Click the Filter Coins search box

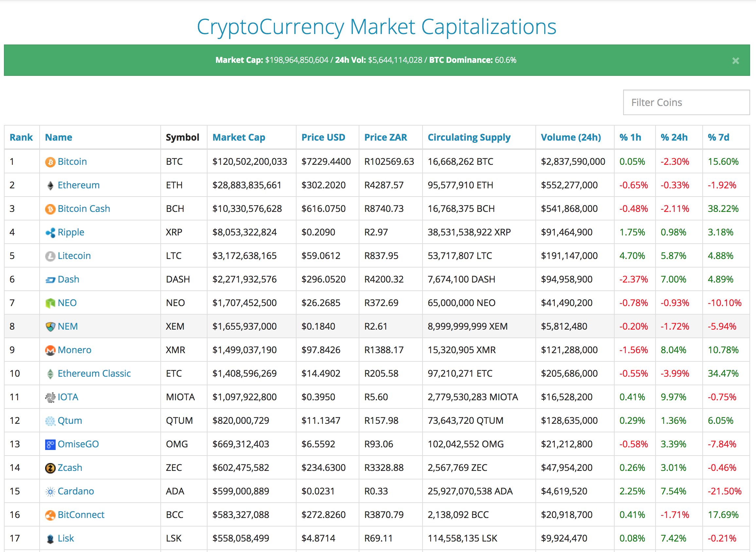tap(686, 102)
